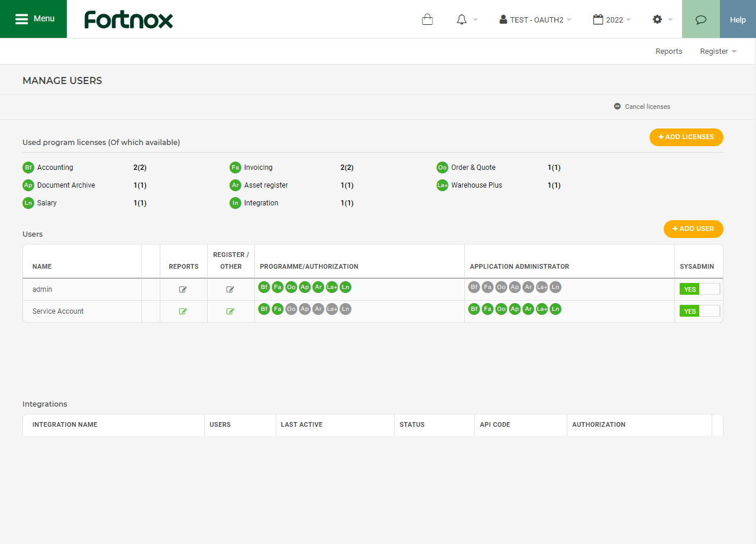Click Service Account's grey Oo programme badge
Viewport: 756px width, 544px height.
pos(291,309)
